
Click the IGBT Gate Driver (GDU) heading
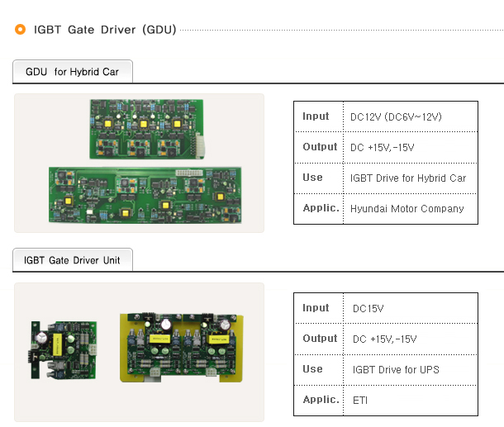click(x=105, y=30)
